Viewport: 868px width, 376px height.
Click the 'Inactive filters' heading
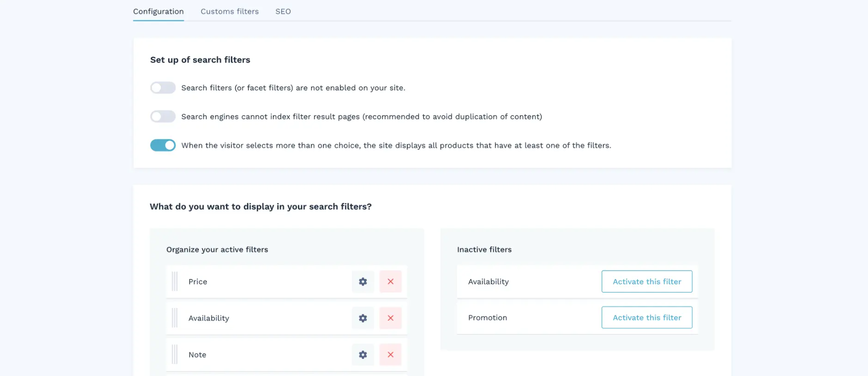tap(484, 249)
